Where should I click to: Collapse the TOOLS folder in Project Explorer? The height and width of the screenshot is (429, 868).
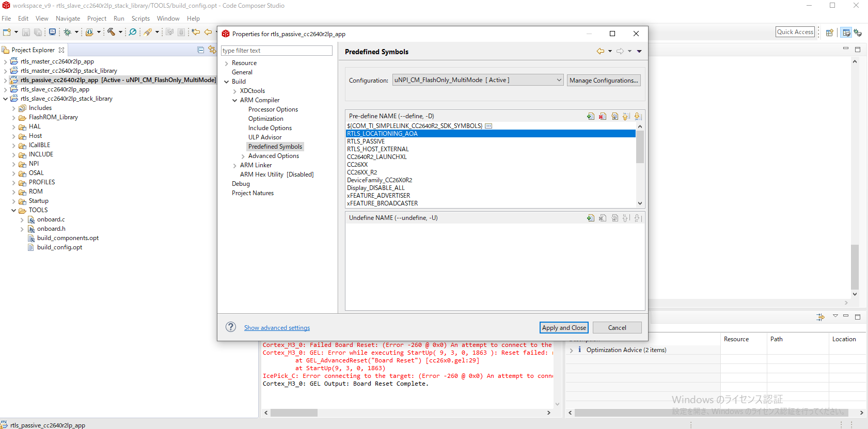click(x=13, y=210)
